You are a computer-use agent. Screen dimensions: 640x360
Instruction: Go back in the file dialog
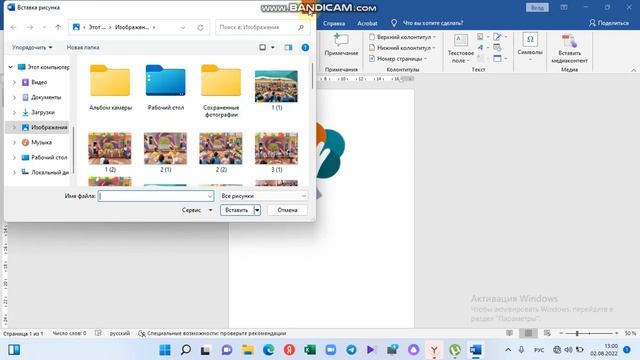[x=13, y=27]
